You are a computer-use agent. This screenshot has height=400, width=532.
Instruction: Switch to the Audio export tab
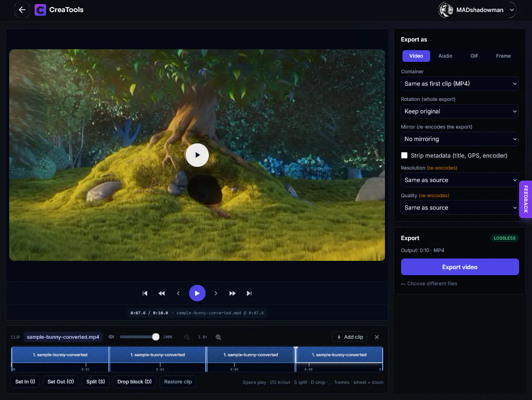pos(445,56)
